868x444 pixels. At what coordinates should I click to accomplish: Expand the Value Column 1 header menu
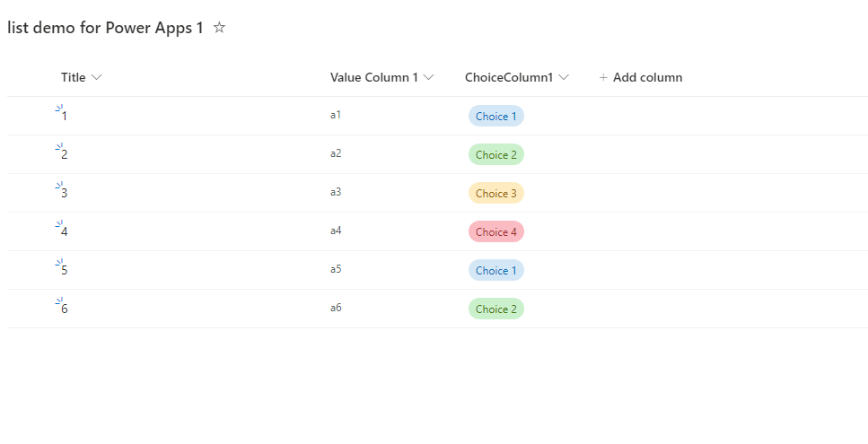[429, 78]
